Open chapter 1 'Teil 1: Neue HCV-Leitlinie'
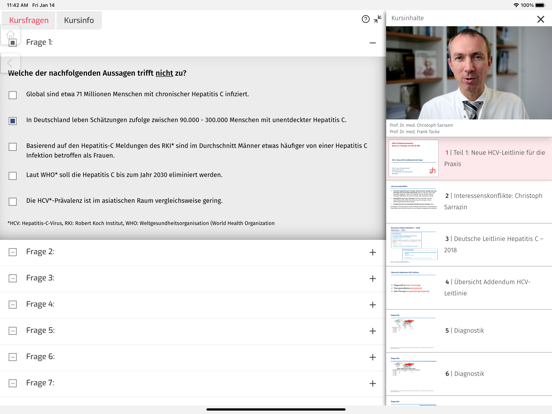 (469, 158)
